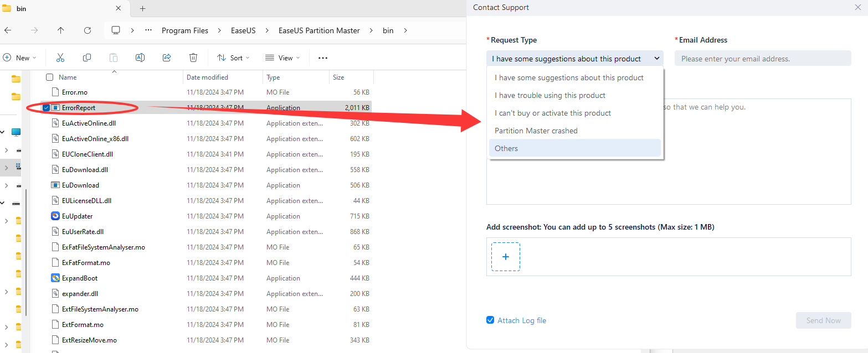This screenshot has width=868, height=353.
Task: Choose 'I have trouble using this product'
Action: (x=575, y=95)
